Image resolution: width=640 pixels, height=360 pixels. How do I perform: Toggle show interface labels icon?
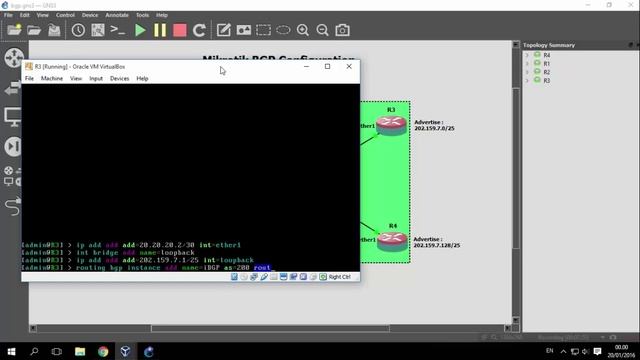coord(98,30)
